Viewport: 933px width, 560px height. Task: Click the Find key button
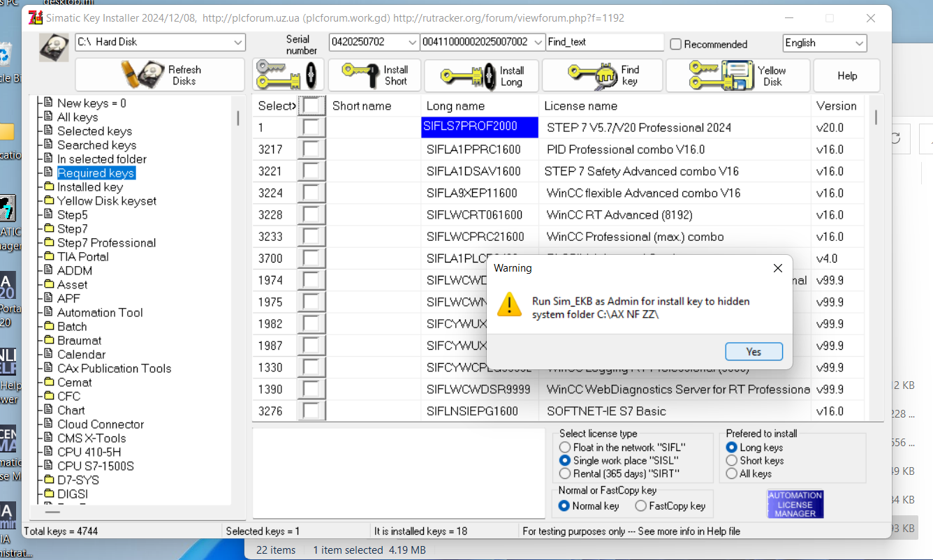pos(603,75)
